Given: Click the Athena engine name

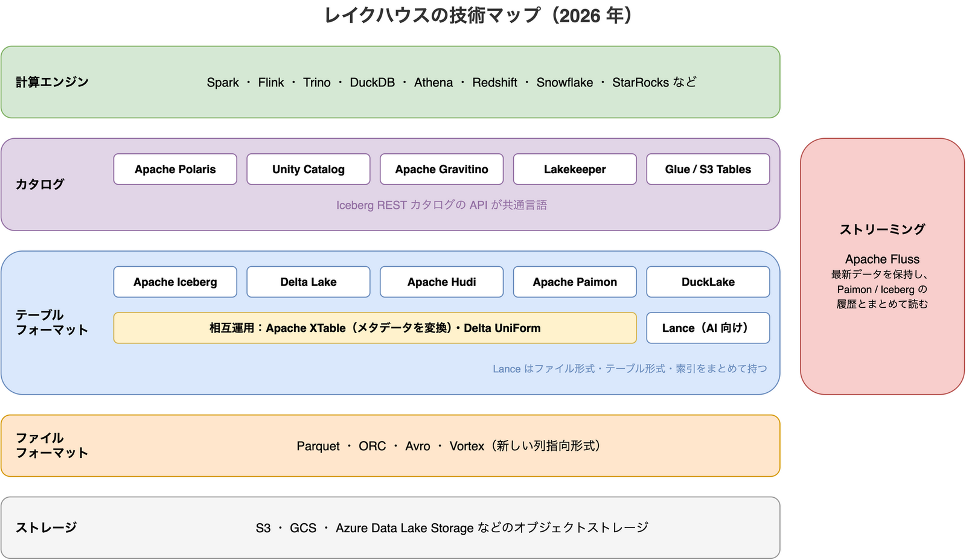Looking at the screenshot, I should [x=433, y=82].
